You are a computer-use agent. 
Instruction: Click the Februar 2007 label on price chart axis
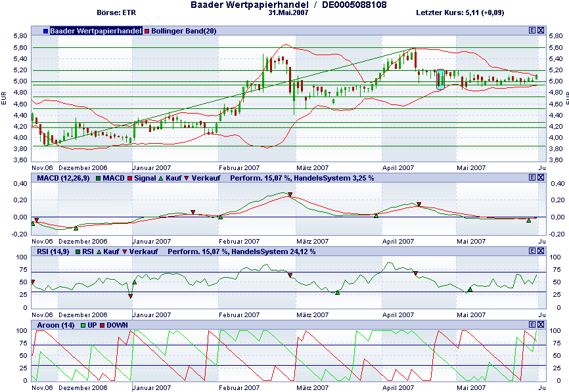pos(239,168)
